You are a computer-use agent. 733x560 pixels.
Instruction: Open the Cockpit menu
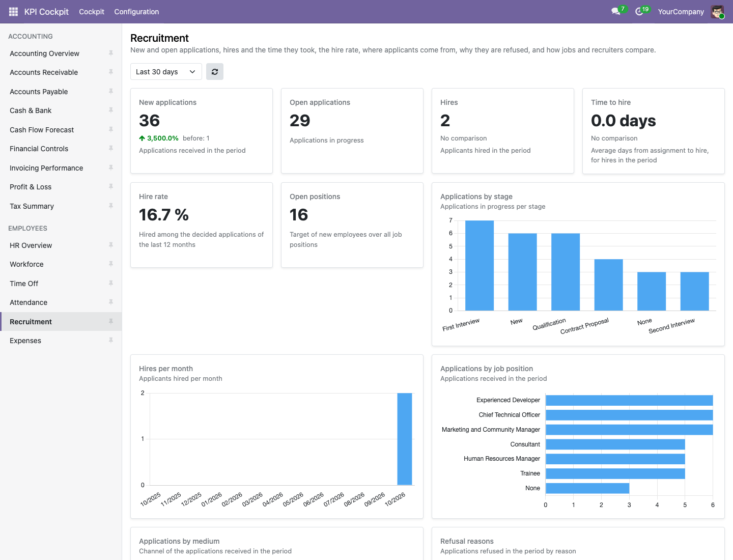[x=92, y=12]
